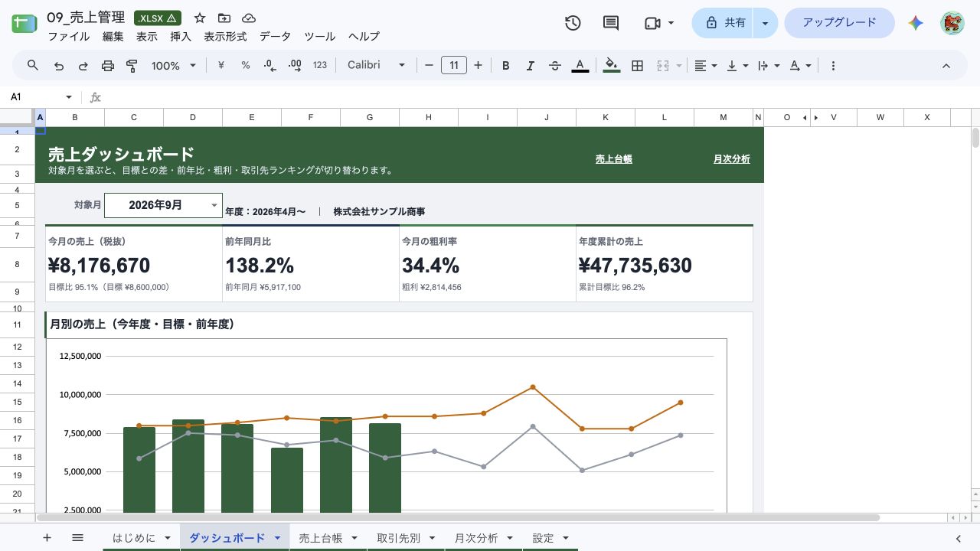The image size is (980, 551).
Task: Open the 表示 menu
Action: [x=146, y=36]
